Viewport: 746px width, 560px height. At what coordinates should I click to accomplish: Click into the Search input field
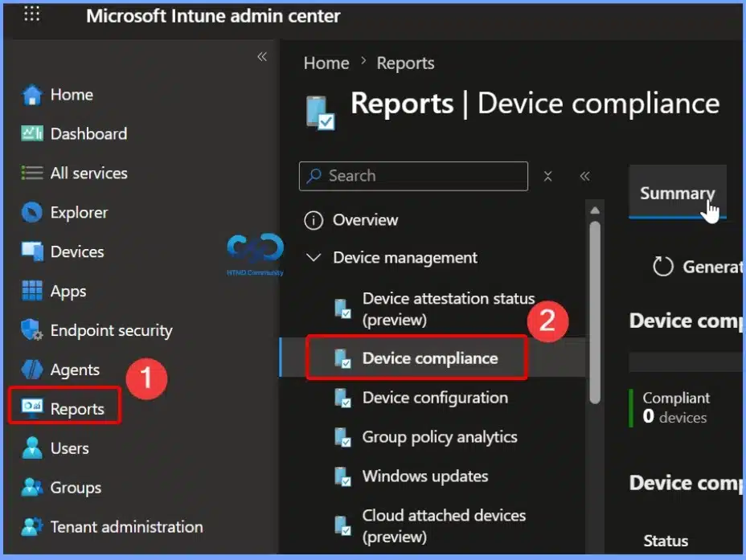413,176
